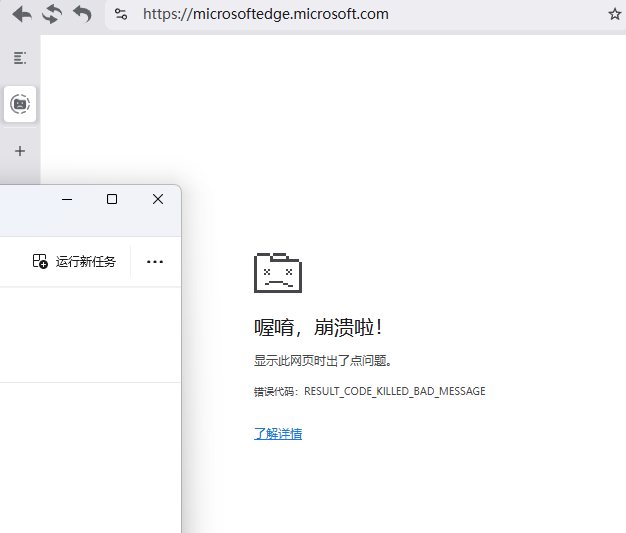The width and height of the screenshot is (626, 533).
Task: Focus the microsoftedge.microsoft.com address bar
Action: 360,14
